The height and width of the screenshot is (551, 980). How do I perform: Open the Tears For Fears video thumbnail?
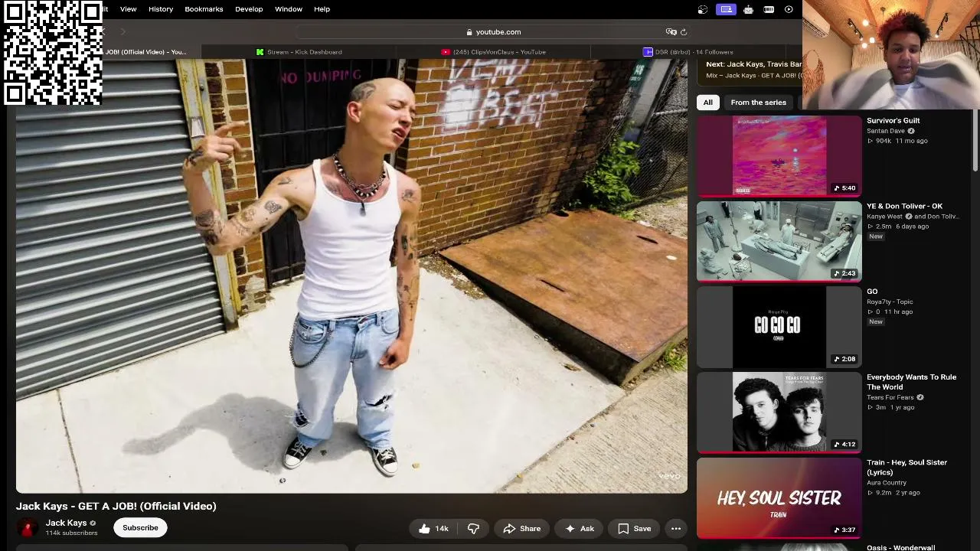tap(779, 412)
